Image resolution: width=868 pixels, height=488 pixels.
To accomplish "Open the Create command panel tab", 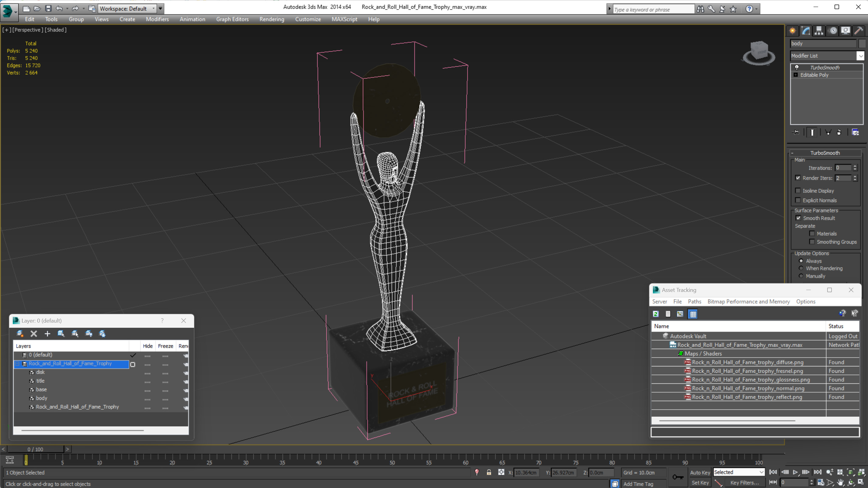I will 793,31.
